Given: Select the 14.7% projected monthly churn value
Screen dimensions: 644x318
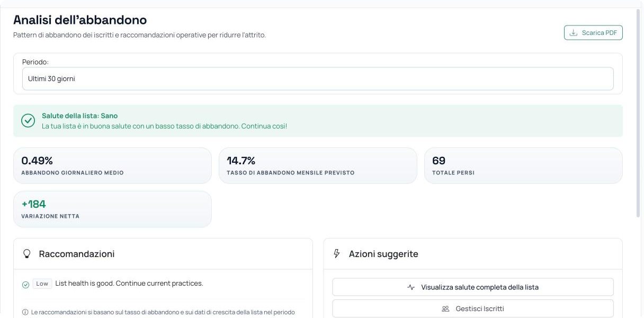Looking at the screenshot, I should coord(241,161).
